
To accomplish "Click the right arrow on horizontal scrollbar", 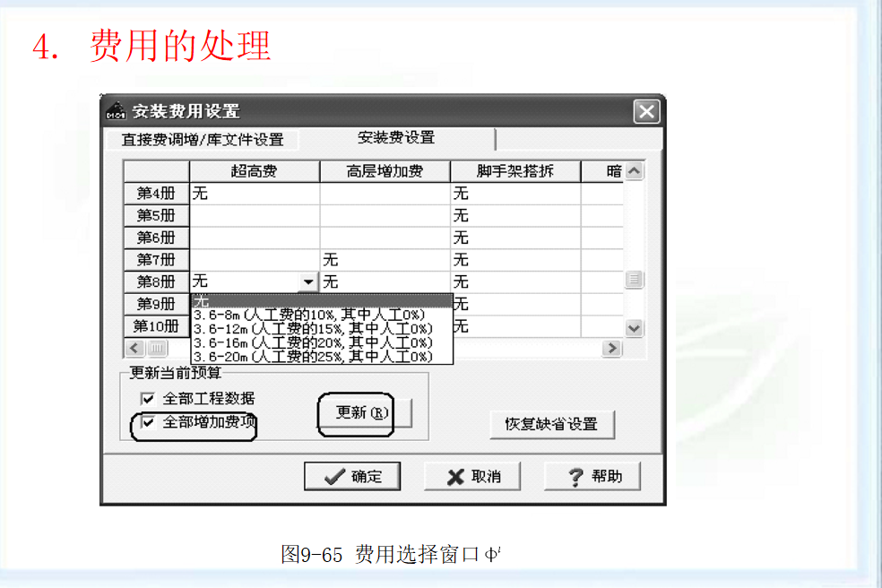I will coord(612,348).
